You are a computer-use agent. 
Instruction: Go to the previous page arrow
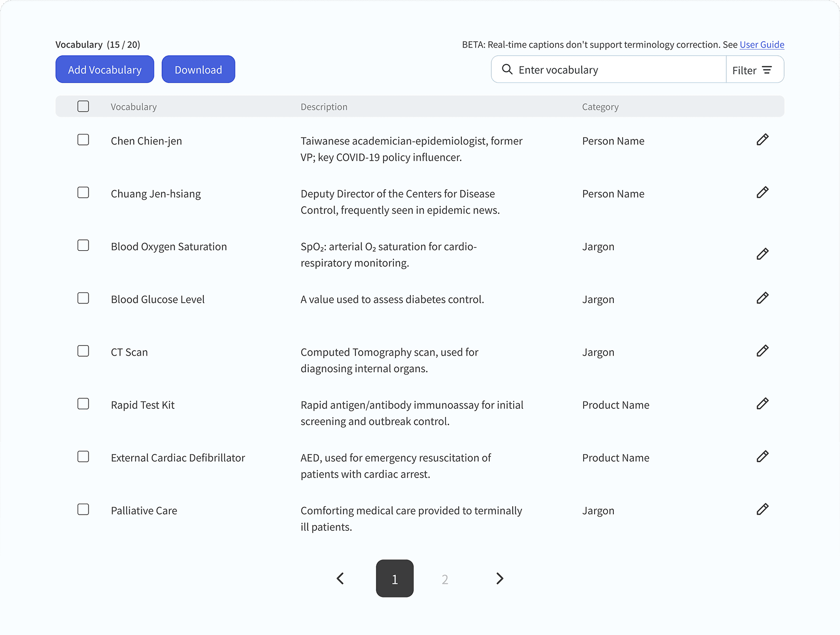[x=340, y=579]
